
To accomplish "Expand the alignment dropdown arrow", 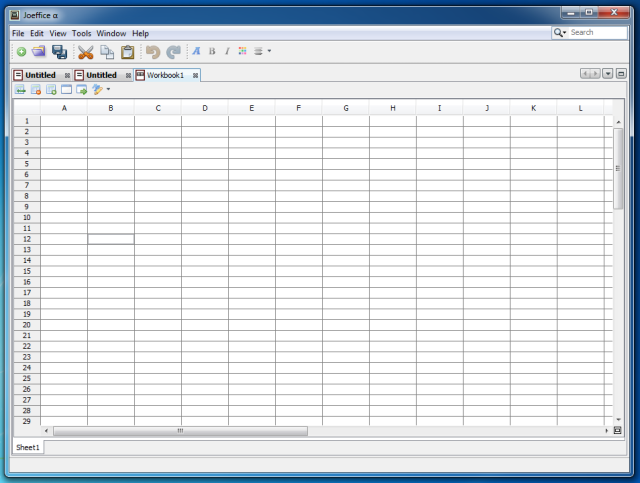I will pos(269,51).
